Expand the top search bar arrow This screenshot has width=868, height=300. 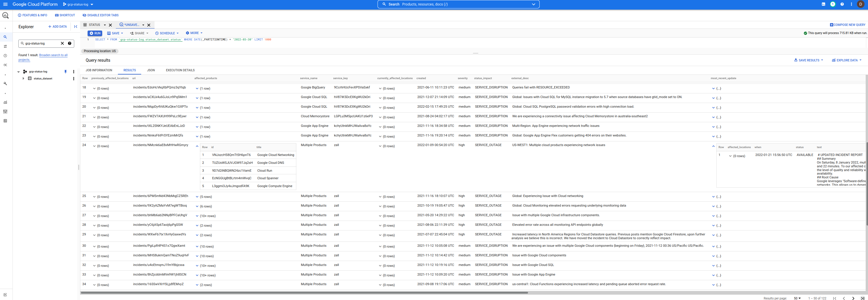click(533, 4)
